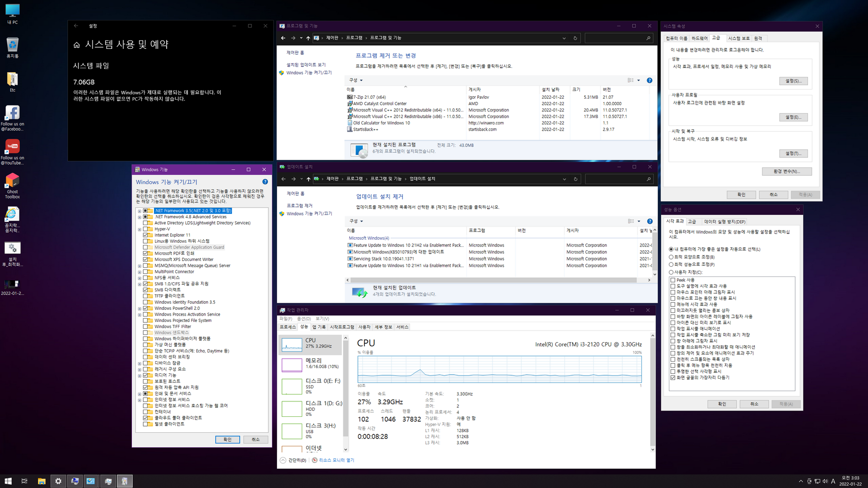This screenshot has width=868, height=488.
Task: Toggle the Internet Explorer 11 feature checkbox
Action: point(145,235)
